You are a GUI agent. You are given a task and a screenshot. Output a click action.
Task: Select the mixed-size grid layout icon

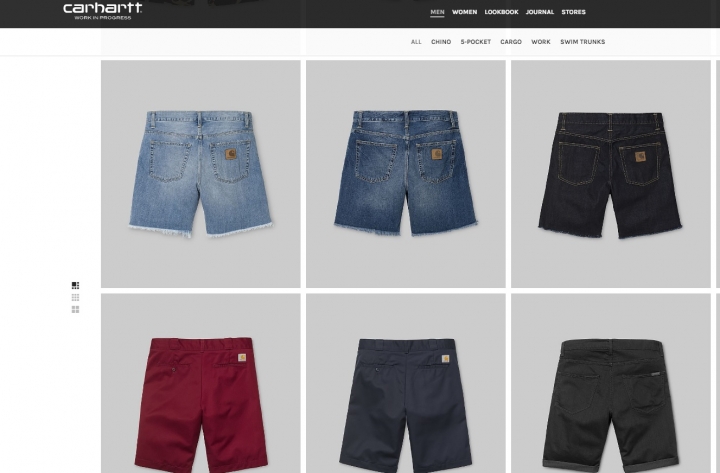[x=75, y=286]
